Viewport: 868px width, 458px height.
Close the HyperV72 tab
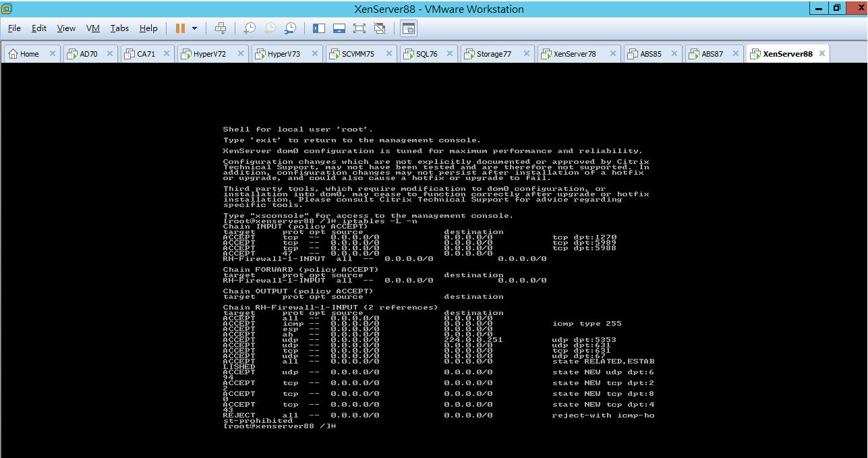coord(241,54)
